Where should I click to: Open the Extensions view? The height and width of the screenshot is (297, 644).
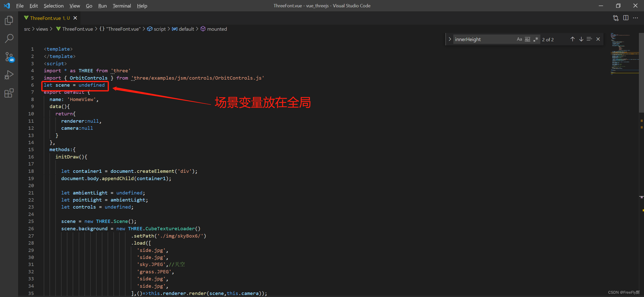pos(9,93)
